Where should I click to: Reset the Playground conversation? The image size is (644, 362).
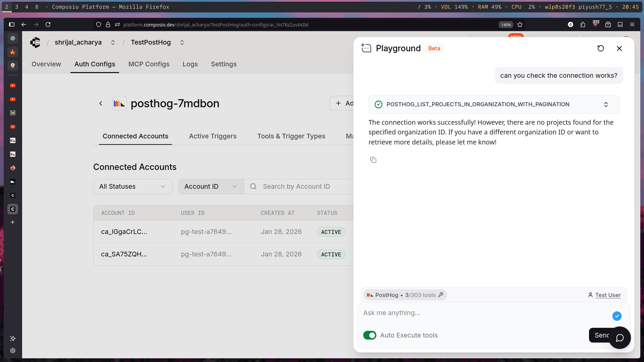pyautogui.click(x=600, y=48)
